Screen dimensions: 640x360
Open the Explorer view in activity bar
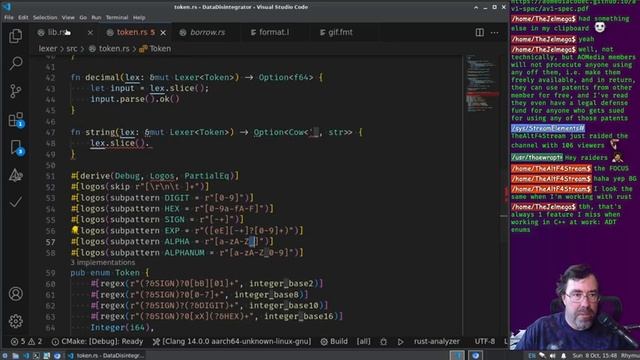click(x=16, y=36)
